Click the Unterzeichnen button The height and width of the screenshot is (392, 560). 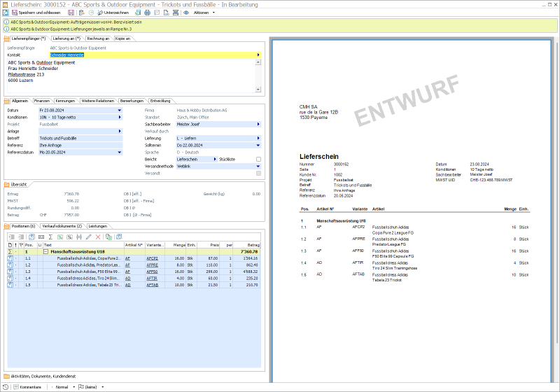[x=115, y=13]
